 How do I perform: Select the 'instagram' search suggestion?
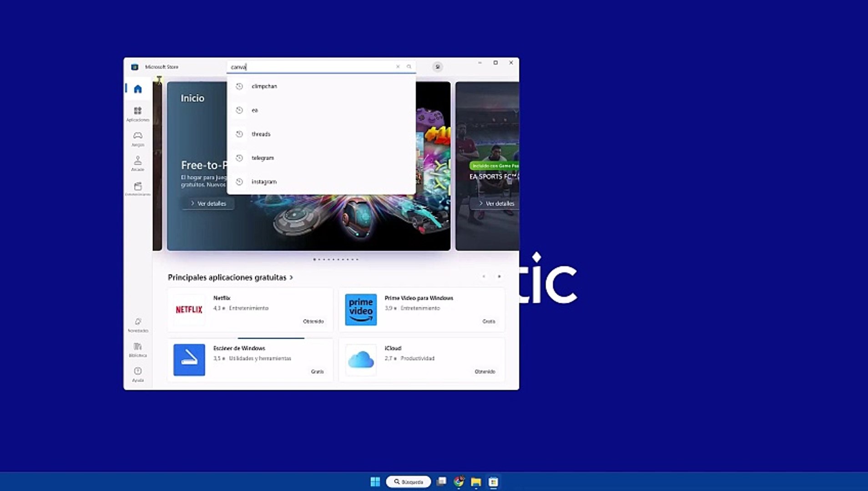tap(264, 181)
